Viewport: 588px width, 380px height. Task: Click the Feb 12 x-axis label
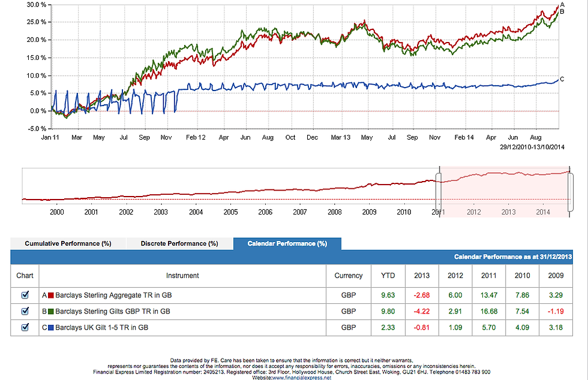pyautogui.click(x=196, y=137)
